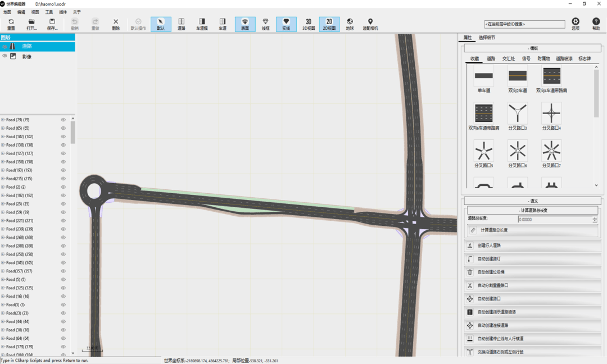The height and width of the screenshot is (364, 607).
Task: Switch to 3D视图 view mode
Action: tap(309, 24)
